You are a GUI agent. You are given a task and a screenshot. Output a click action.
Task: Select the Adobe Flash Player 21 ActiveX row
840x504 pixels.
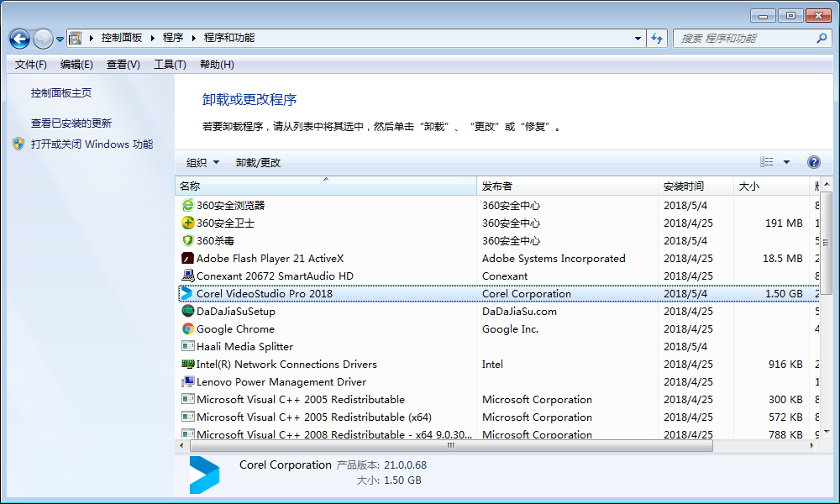coord(497,258)
